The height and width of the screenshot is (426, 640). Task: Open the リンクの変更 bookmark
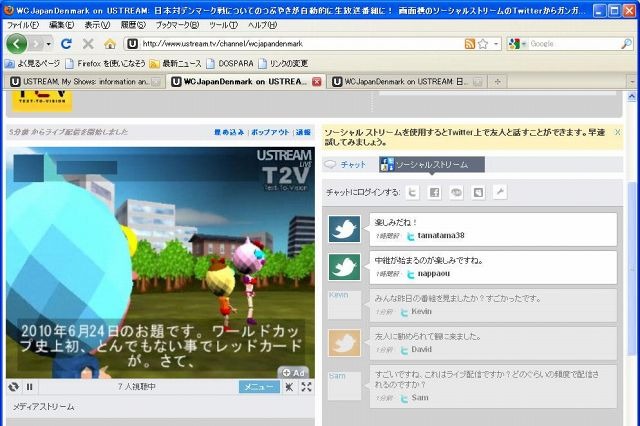point(283,63)
